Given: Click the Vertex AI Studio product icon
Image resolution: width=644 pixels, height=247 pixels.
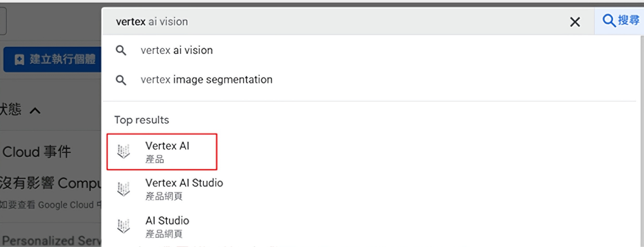Looking at the screenshot, I should (123, 189).
